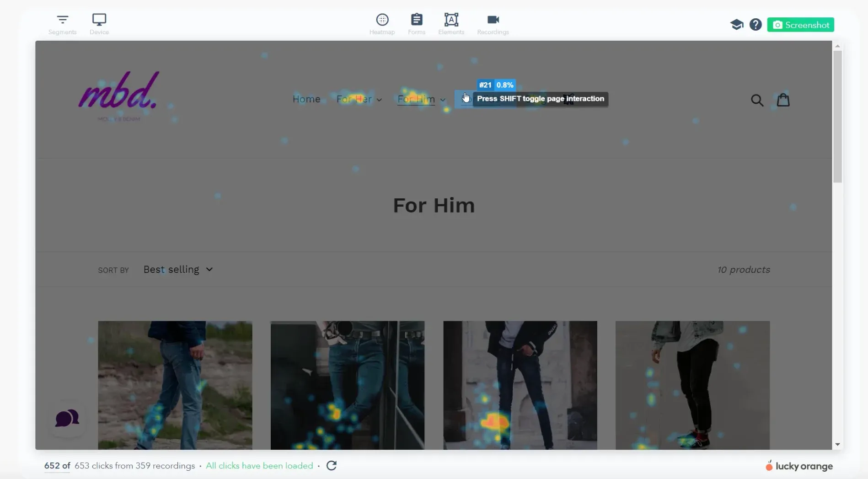Open the Forms analytics tool

coord(416,24)
